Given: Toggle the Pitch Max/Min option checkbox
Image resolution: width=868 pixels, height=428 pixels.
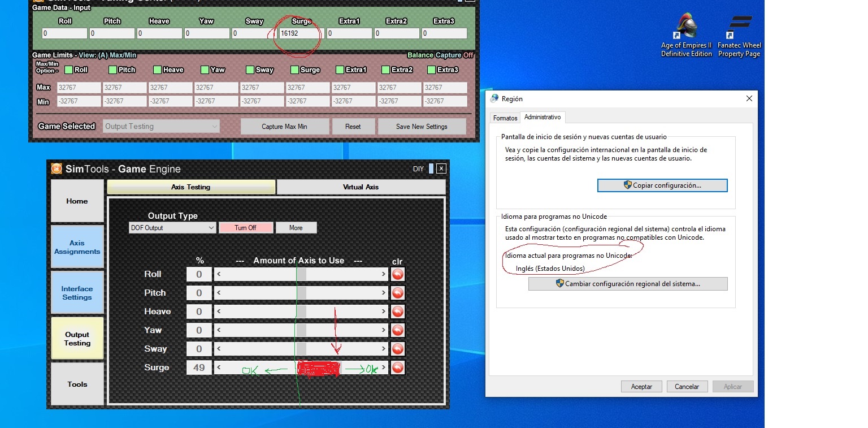Looking at the screenshot, I should click(112, 70).
